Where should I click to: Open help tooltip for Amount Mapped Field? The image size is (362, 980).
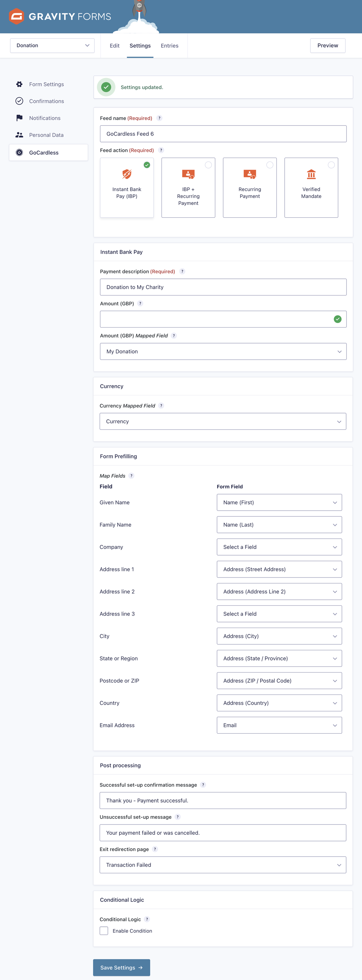point(174,335)
